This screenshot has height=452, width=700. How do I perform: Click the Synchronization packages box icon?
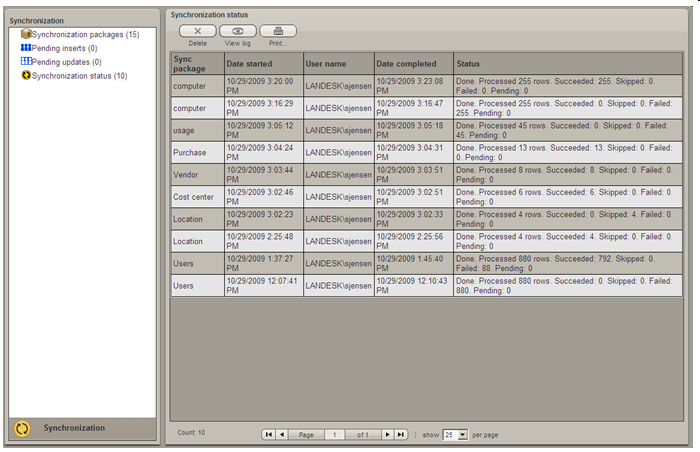26,34
